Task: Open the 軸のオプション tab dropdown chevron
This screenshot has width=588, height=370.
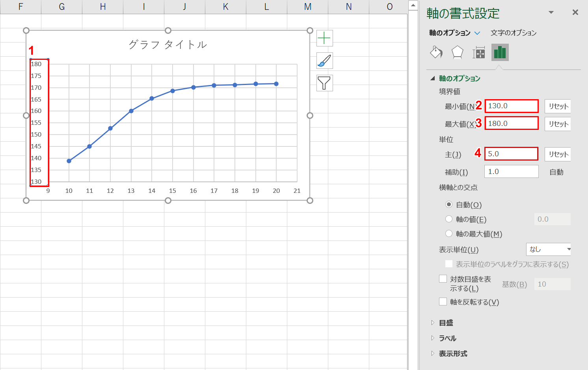Action: 477,33
